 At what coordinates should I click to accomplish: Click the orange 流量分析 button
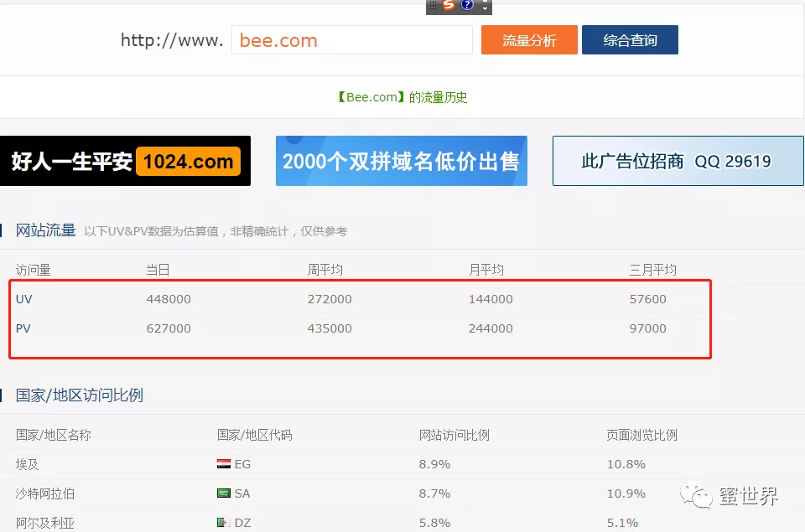(529, 40)
